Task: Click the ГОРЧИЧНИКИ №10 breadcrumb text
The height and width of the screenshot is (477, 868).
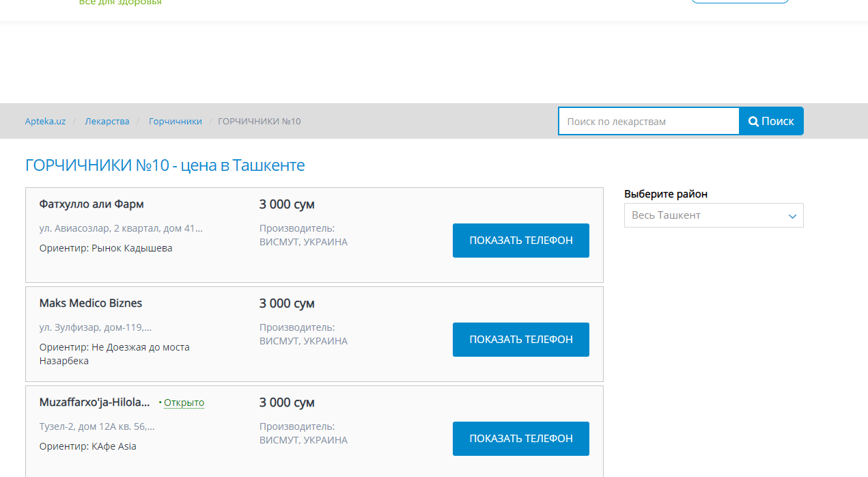Action: [x=259, y=121]
